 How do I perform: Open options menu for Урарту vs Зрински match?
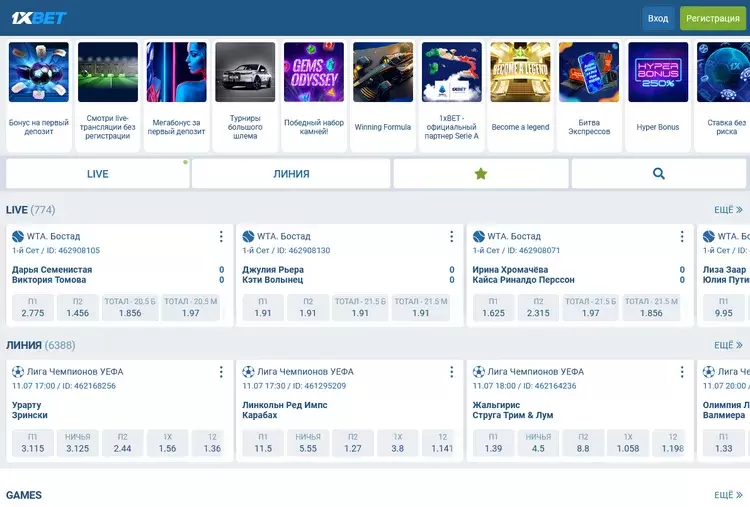click(x=221, y=372)
